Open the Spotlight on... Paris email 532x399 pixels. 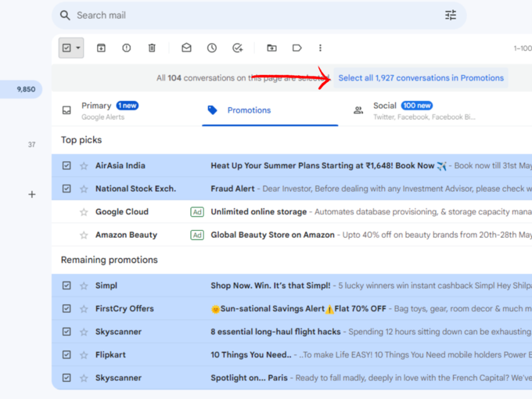coord(249,378)
